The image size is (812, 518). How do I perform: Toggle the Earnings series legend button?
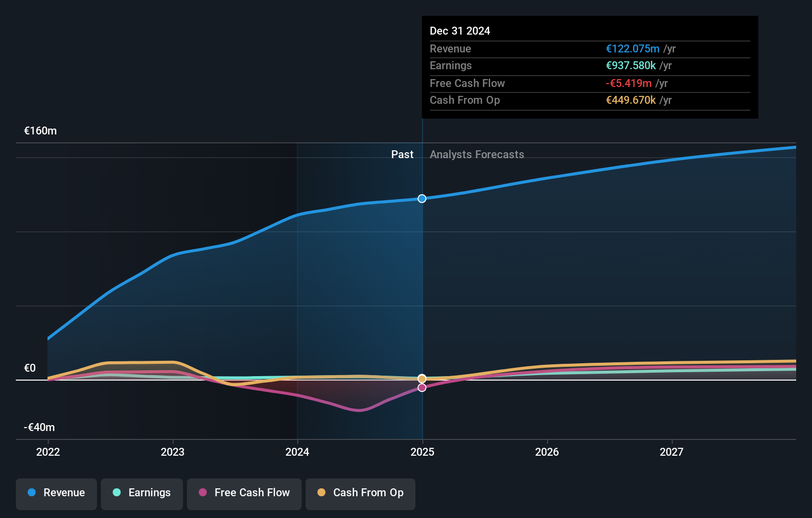[142, 494]
